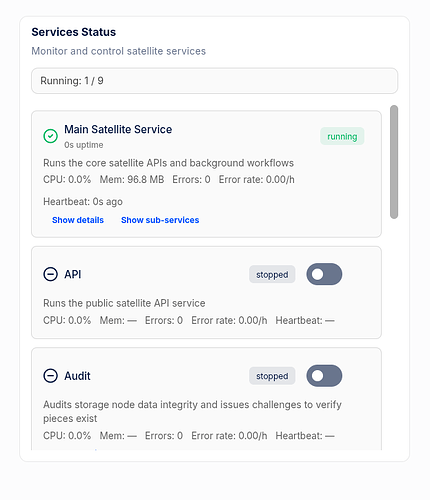Select the Main Satellite Service title
The height and width of the screenshot is (500, 430).
(118, 129)
